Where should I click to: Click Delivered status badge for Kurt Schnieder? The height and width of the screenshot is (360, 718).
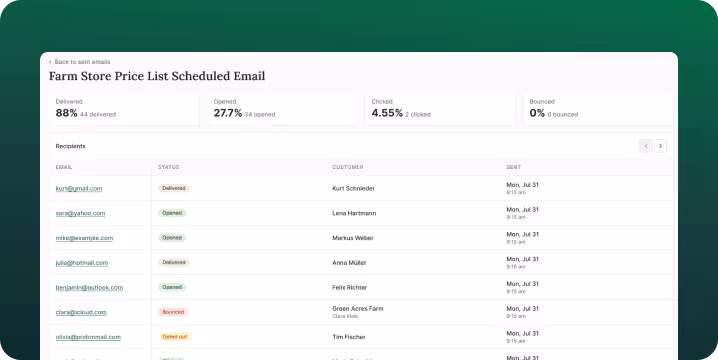tap(174, 188)
